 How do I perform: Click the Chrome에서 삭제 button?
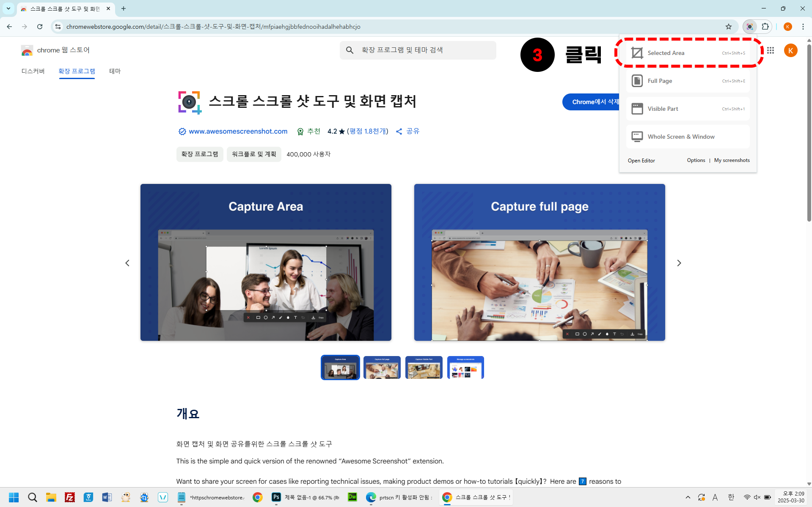pyautogui.click(x=592, y=102)
